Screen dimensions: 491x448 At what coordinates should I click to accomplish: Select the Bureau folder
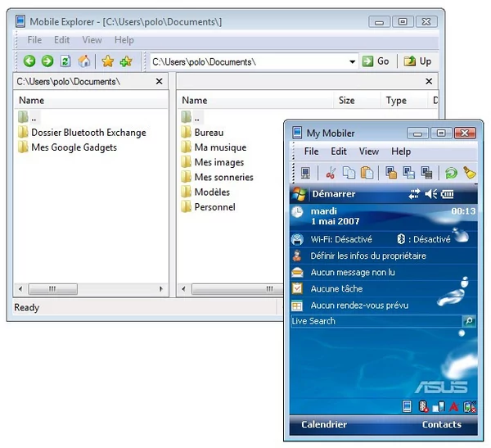(202, 133)
